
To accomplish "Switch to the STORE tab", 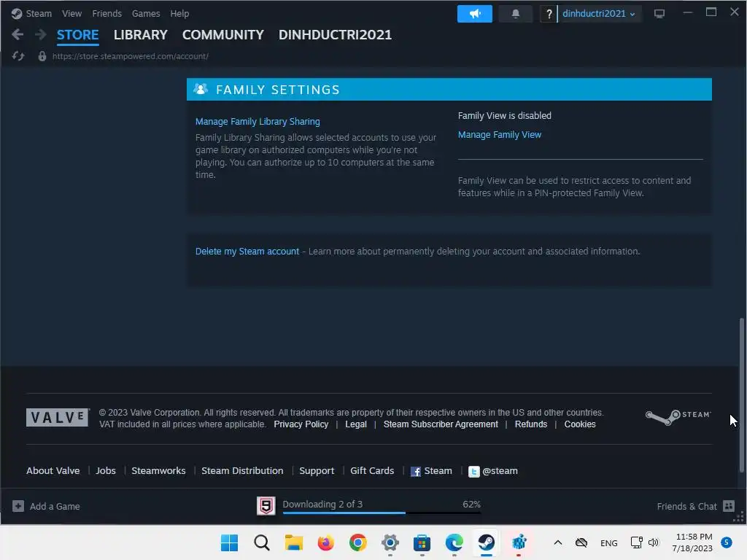I will pyautogui.click(x=77, y=35).
